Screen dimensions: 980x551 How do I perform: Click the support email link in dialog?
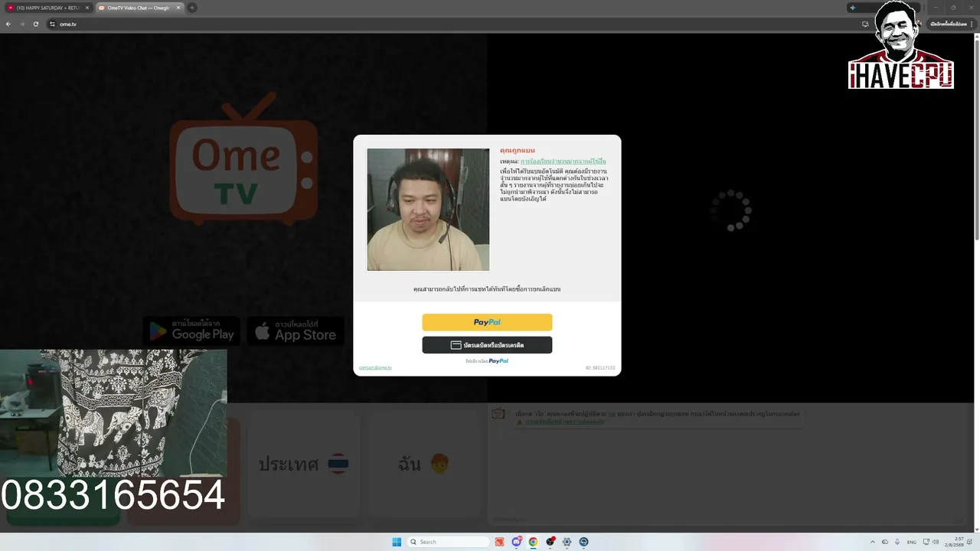pos(375,368)
